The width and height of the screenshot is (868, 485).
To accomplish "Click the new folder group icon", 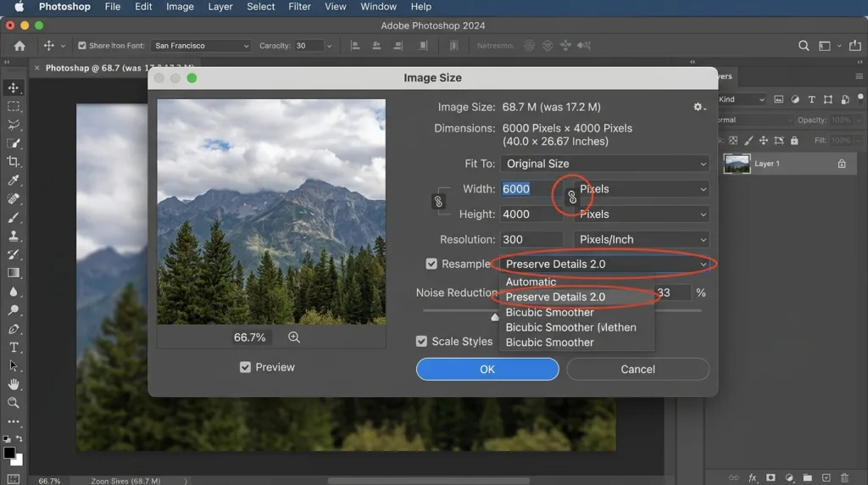I will (808, 477).
